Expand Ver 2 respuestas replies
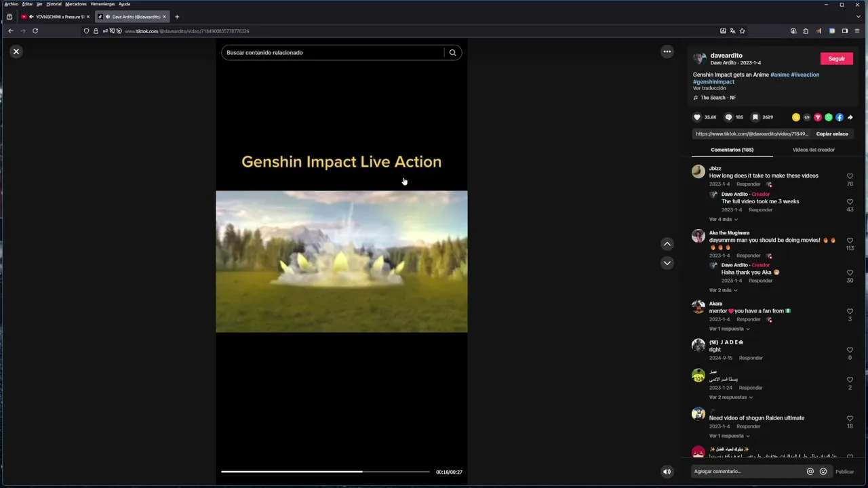The height and width of the screenshot is (488, 868). pyautogui.click(x=731, y=397)
